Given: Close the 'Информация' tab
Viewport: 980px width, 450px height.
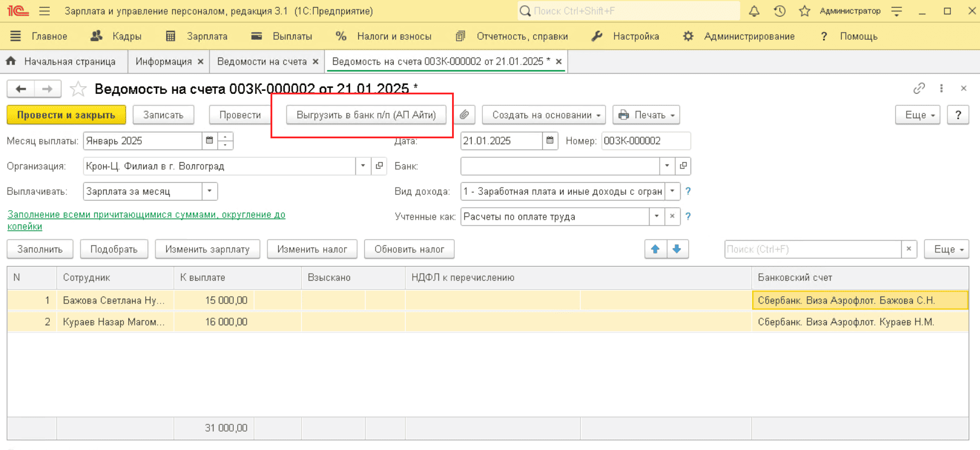Looking at the screenshot, I should pos(201,62).
